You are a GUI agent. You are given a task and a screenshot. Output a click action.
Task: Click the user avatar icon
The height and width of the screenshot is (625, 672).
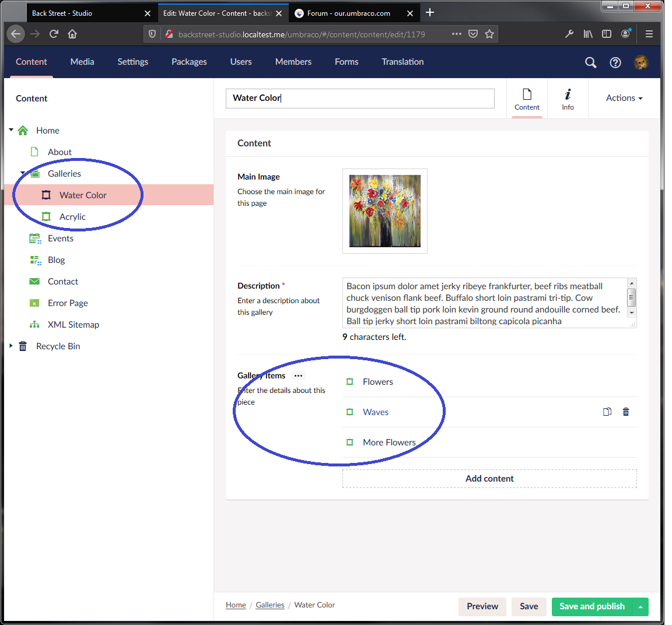(x=640, y=62)
